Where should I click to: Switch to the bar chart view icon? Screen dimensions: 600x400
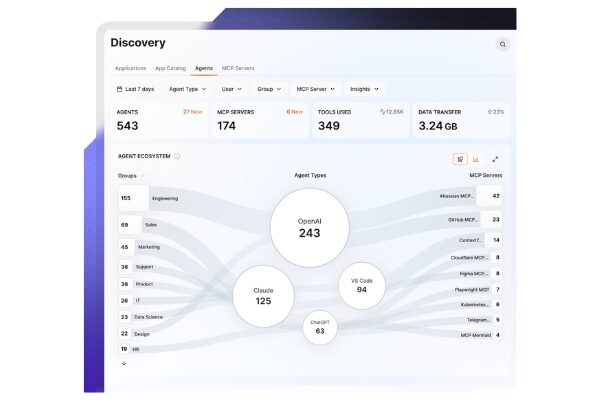(476, 159)
